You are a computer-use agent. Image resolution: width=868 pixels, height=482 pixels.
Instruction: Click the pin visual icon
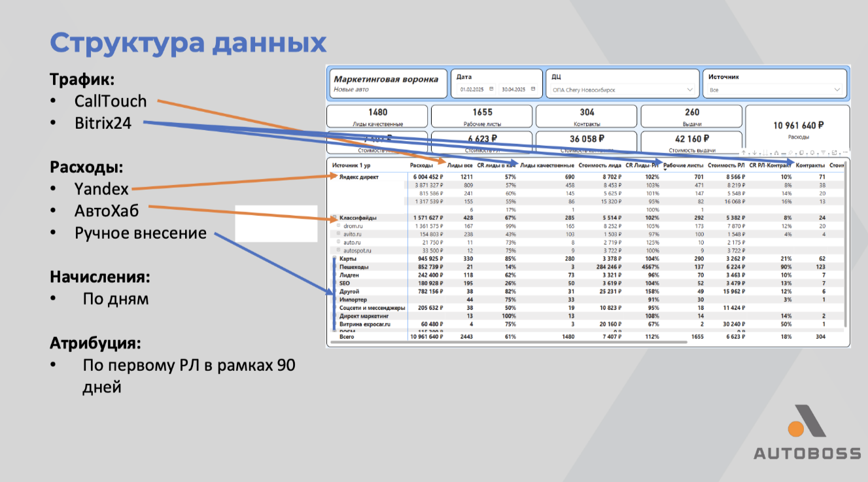(x=790, y=152)
